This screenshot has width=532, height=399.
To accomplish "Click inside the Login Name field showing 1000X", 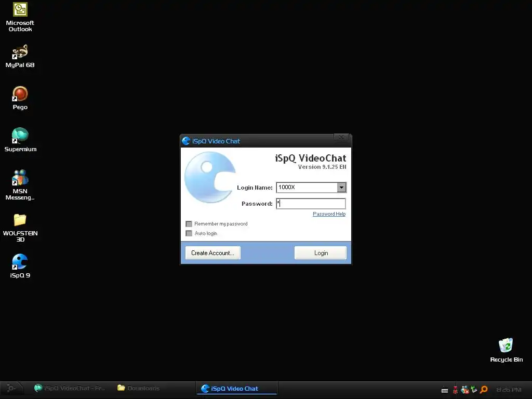I will 307,187.
